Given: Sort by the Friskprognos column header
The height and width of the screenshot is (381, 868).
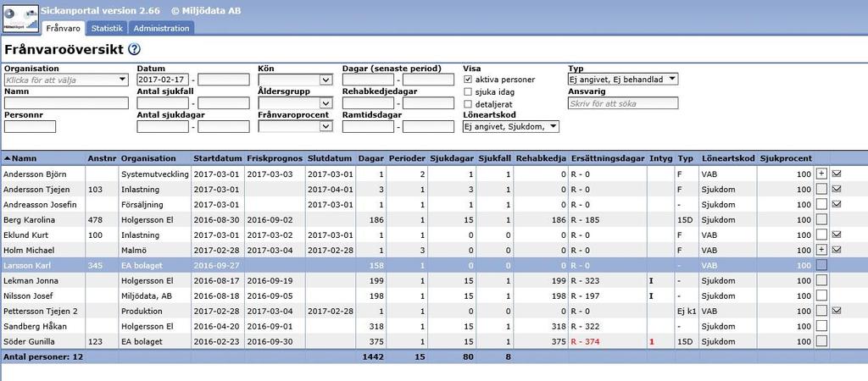Looking at the screenshot, I should (x=274, y=158).
